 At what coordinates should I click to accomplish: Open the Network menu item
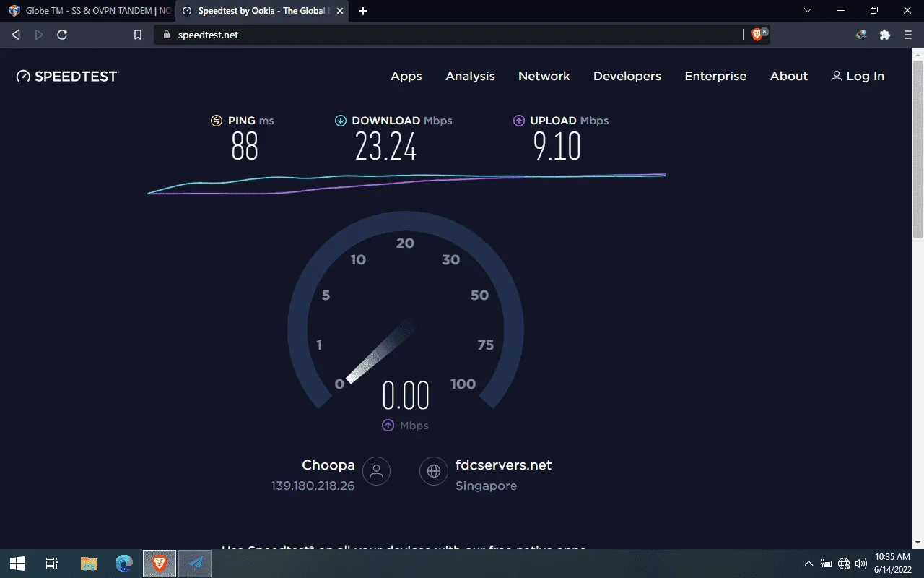pos(544,76)
